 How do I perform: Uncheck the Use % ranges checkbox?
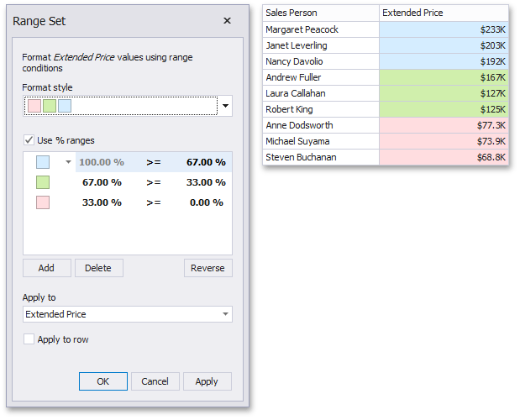coord(30,140)
